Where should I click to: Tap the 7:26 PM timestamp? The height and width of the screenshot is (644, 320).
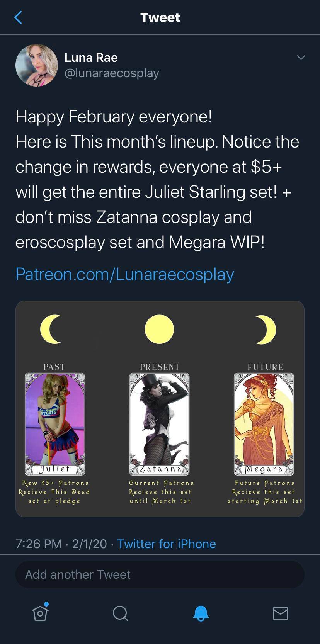(39, 544)
